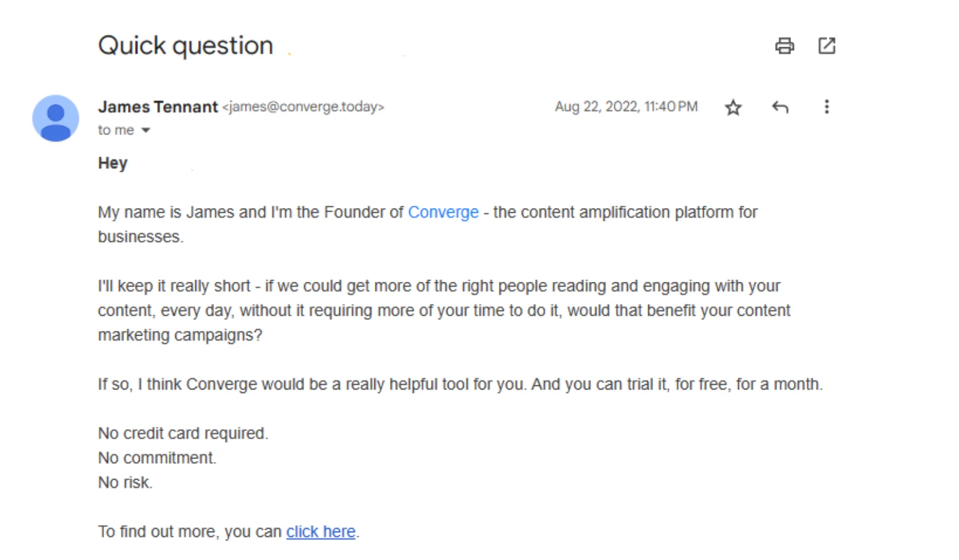The image size is (959, 560).
Task: Click the sender name James Tennant
Action: (158, 107)
